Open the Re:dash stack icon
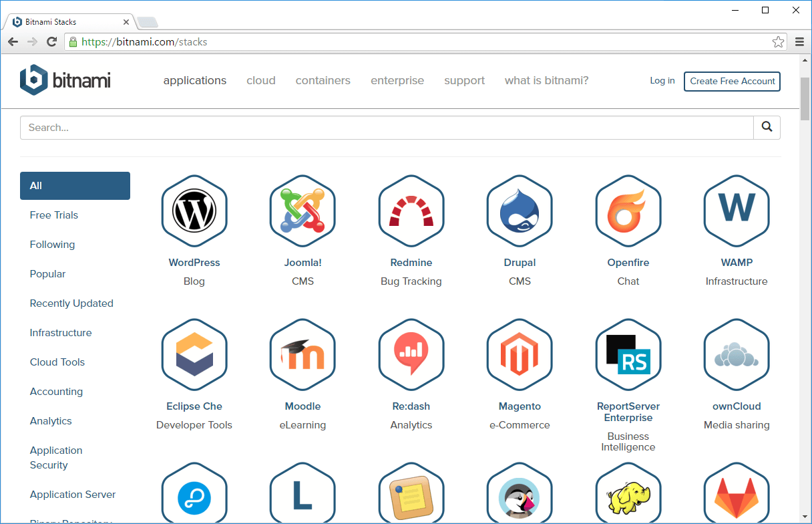Viewport: 812px width, 524px height. pos(411,355)
